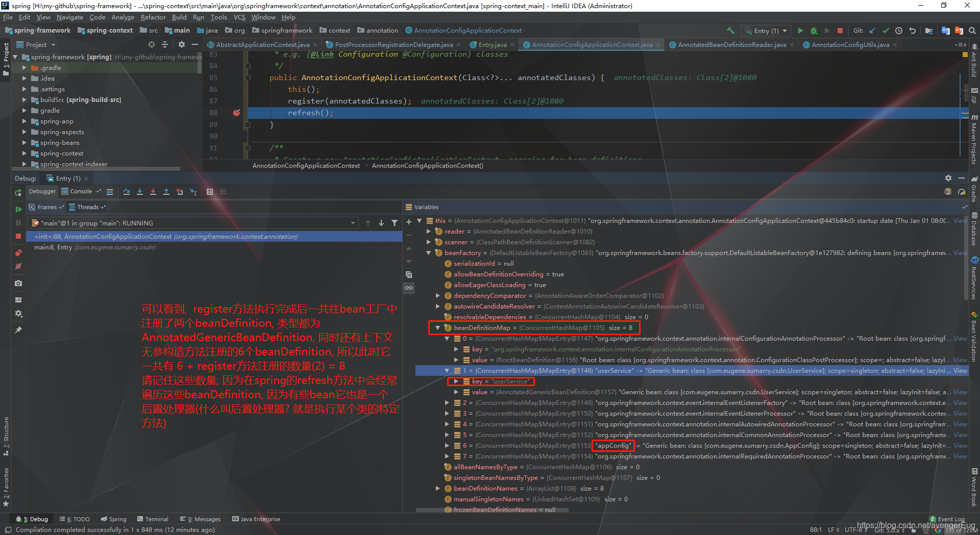Image resolution: width=980 pixels, height=535 pixels.
Task: Open the Spring tool window button
Action: pos(113,519)
